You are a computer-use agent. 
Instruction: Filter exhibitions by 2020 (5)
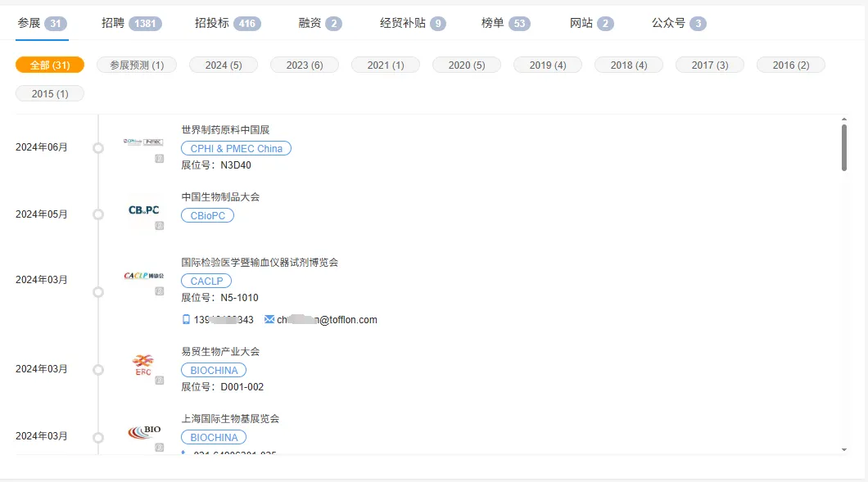tap(467, 65)
